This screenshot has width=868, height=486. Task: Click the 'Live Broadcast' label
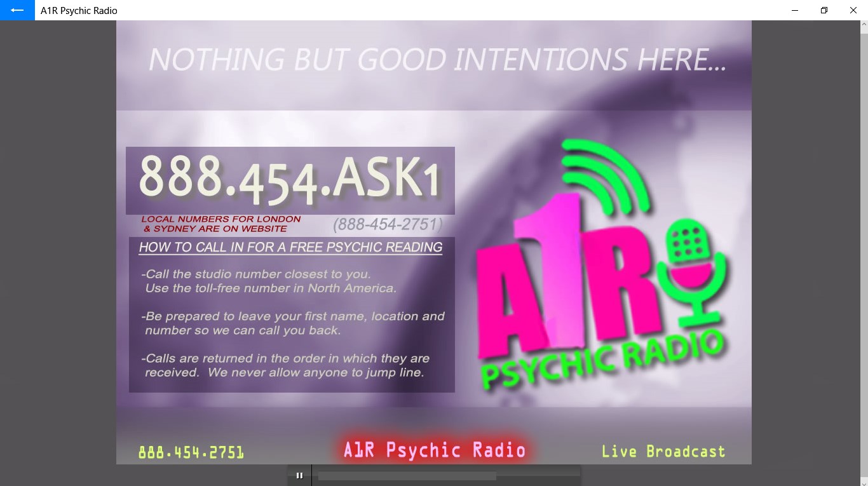pyautogui.click(x=663, y=452)
